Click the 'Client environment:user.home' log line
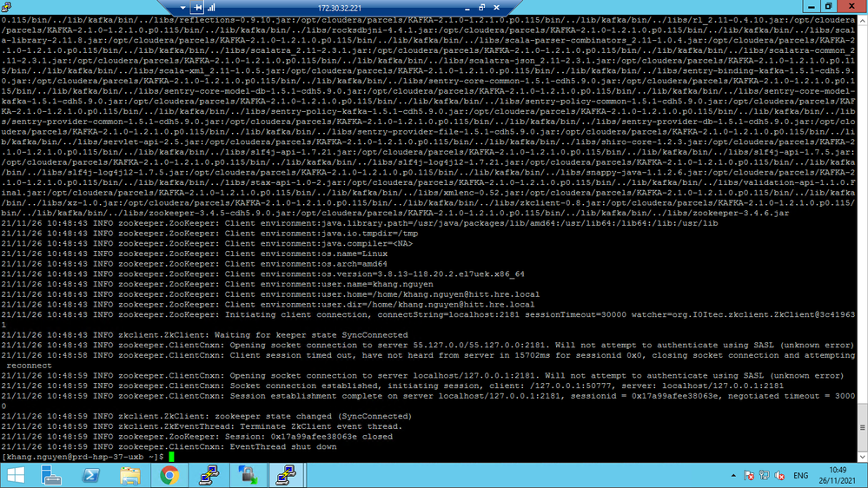868x488 pixels. pyautogui.click(x=270, y=294)
